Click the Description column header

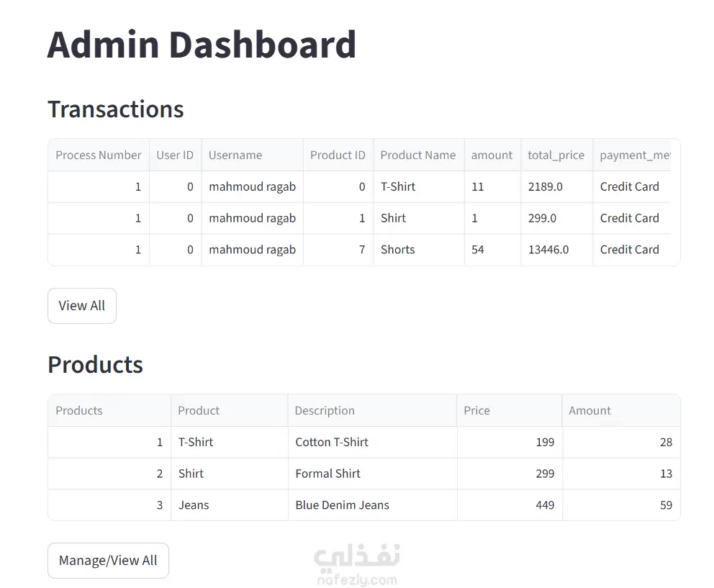point(325,410)
